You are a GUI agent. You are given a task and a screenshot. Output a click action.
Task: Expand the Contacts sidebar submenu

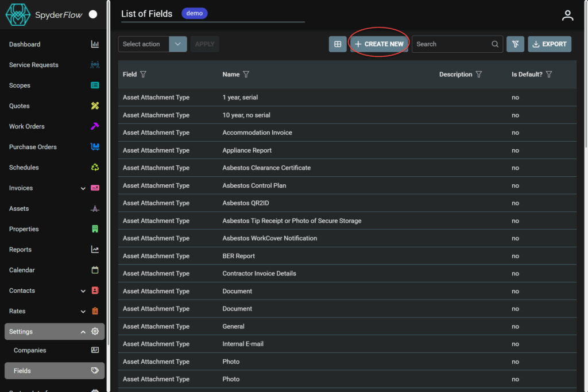83,291
